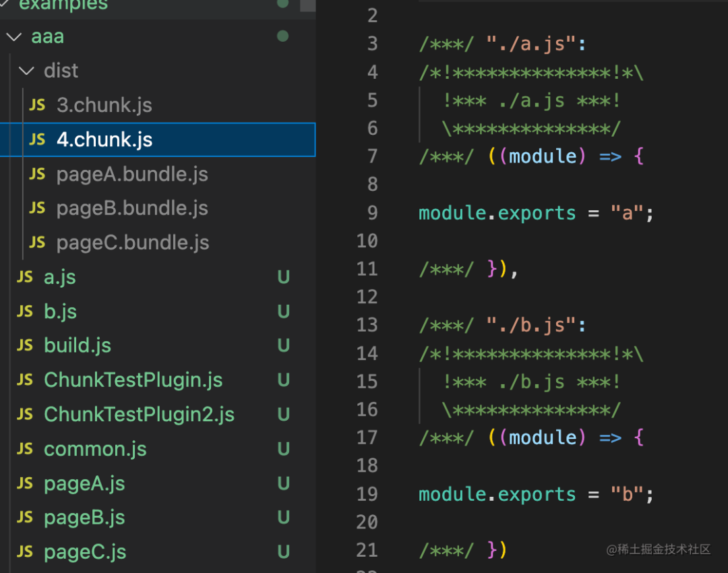
Task: Open ChunkTestPlugin.js file
Action: [x=133, y=380]
